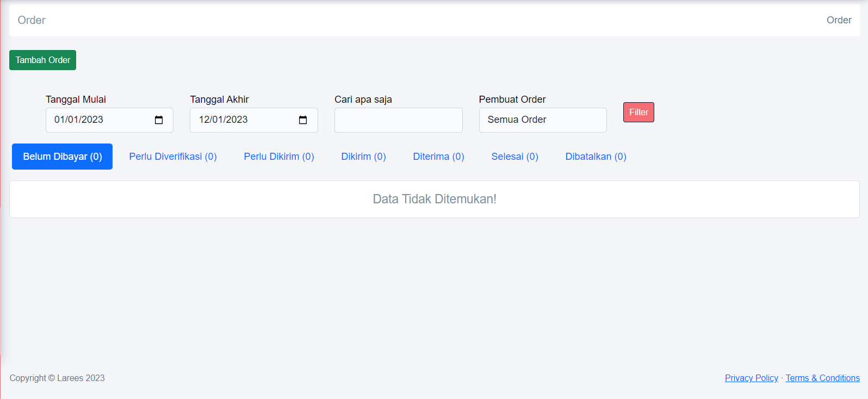Show the Diterima (0) tab
The width and height of the screenshot is (868, 399).
click(438, 157)
